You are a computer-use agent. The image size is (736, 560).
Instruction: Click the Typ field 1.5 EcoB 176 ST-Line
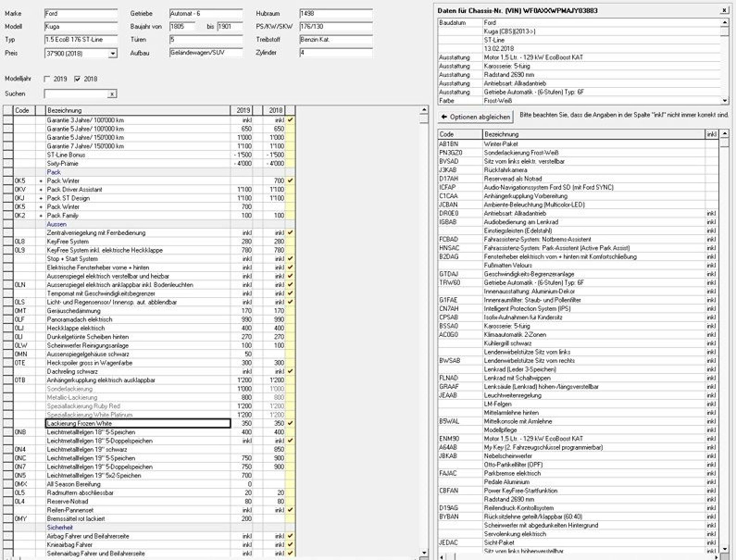tap(81, 39)
